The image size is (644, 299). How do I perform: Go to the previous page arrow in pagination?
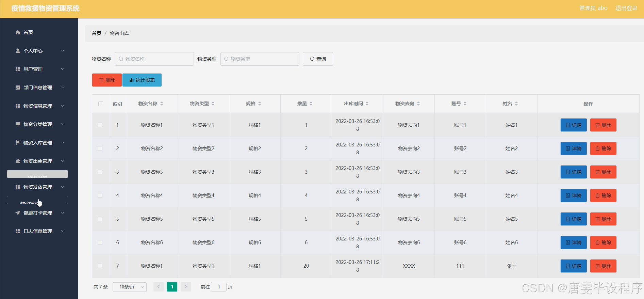(159, 287)
